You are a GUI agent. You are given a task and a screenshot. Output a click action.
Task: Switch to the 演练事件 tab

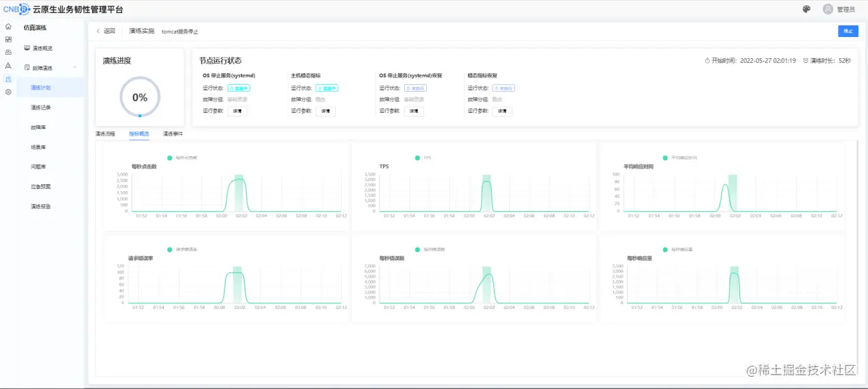(173, 134)
